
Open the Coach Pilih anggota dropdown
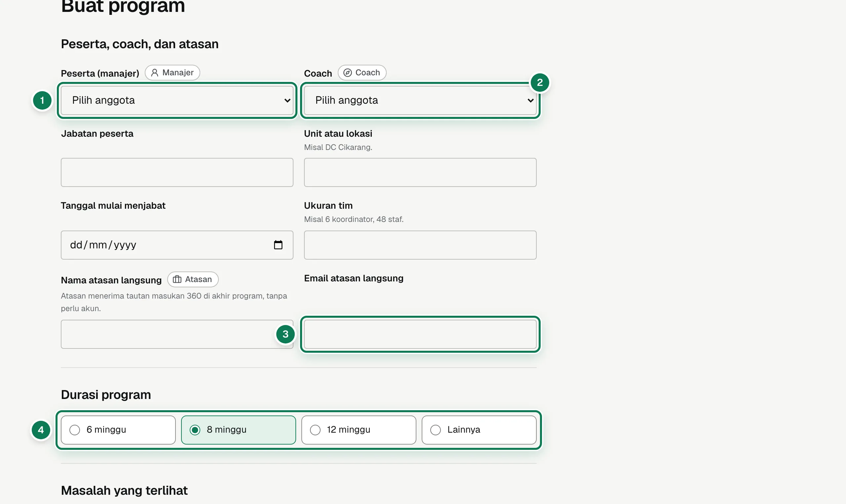tap(420, 100)
